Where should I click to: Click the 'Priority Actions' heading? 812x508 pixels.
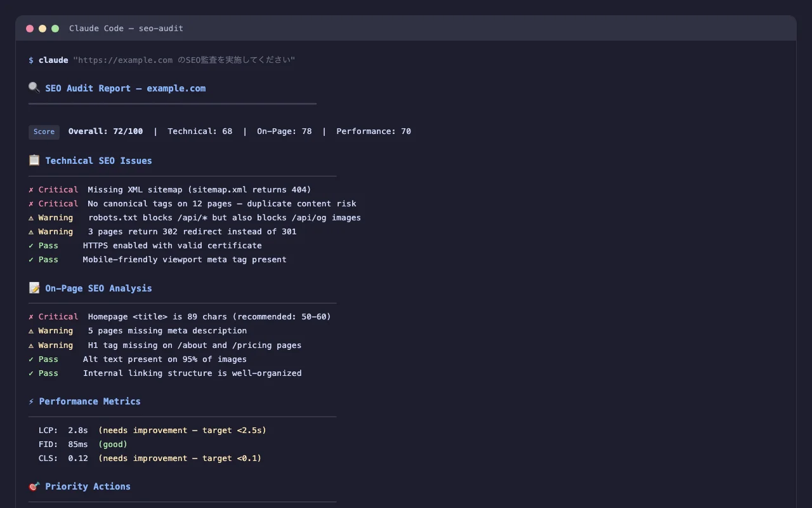(x=88, y=486)
